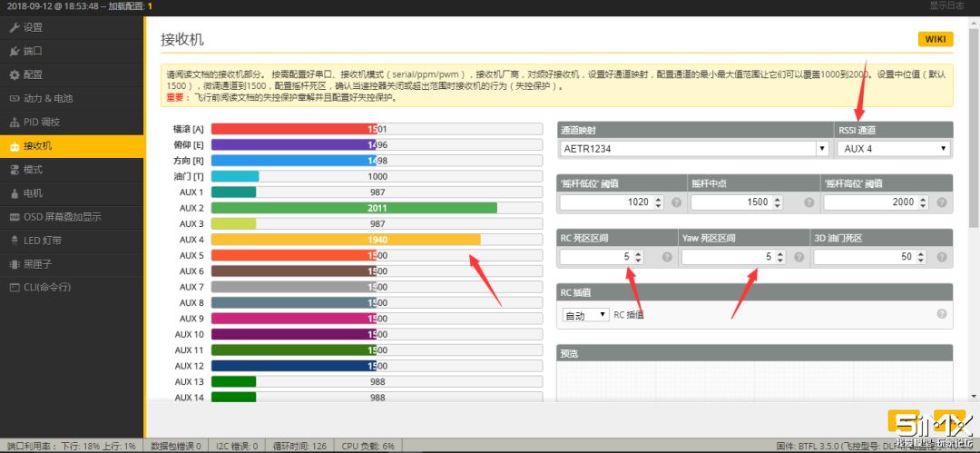
Task: Switch to the 模式 tab
Action: pos(33,170)
